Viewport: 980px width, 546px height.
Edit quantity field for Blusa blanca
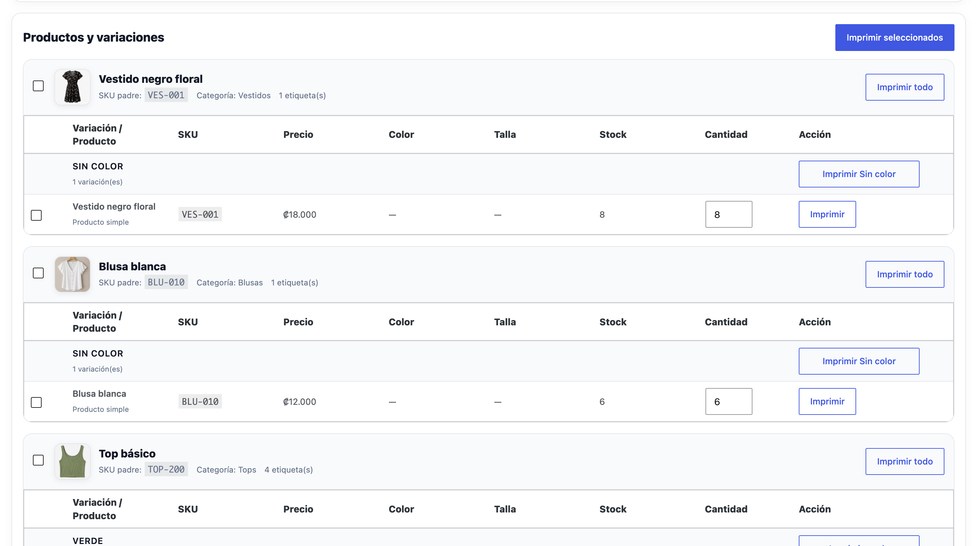point(729,401)
